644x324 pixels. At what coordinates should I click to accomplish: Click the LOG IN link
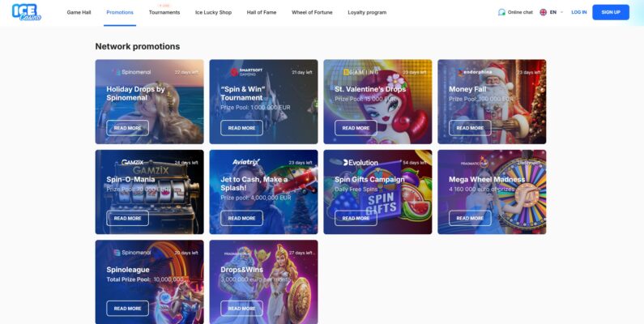coord(579,12)
